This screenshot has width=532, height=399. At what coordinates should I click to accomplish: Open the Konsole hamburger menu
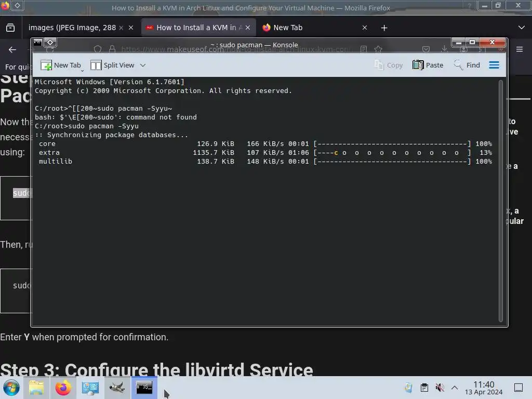pyautogui.click(x=494, y=65)
